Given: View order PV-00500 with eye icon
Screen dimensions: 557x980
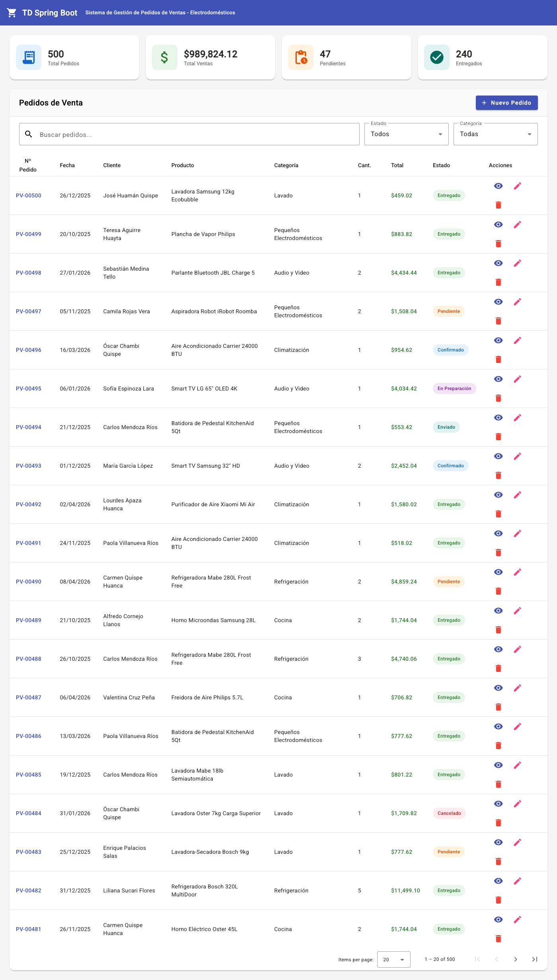Looking at the screenshot, I should [x=498, y=186].
